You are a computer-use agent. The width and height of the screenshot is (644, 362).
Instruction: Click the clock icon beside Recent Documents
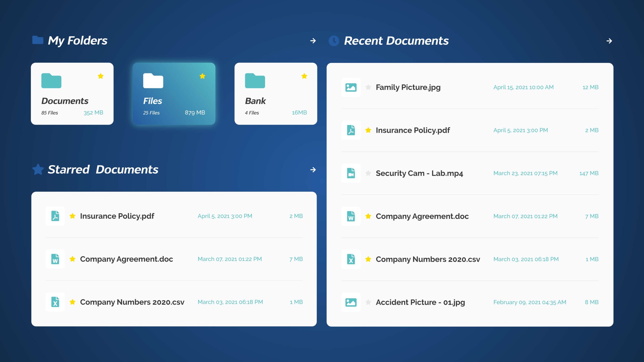click(x=334, y=41)
